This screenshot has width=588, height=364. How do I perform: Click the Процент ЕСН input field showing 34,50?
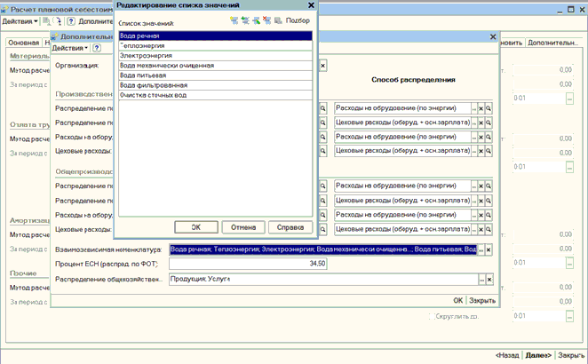point(248,264)
